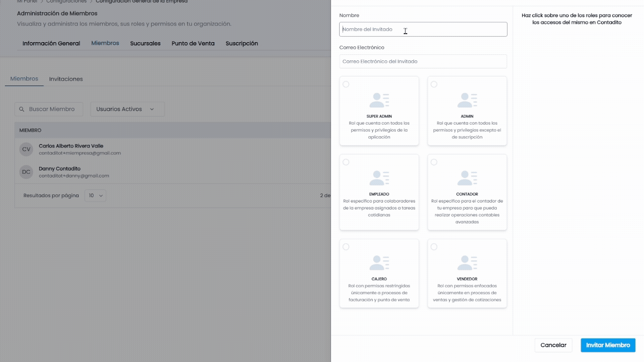Select the Super Admin radio button
The width and height of the screenshot is (644, 362).
[x=346, y=84]
